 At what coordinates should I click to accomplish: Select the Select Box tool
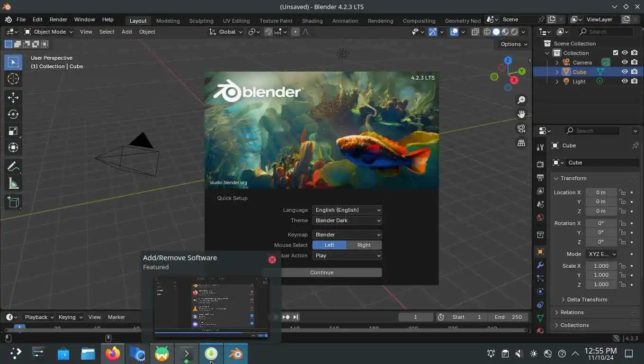point(13,62)
